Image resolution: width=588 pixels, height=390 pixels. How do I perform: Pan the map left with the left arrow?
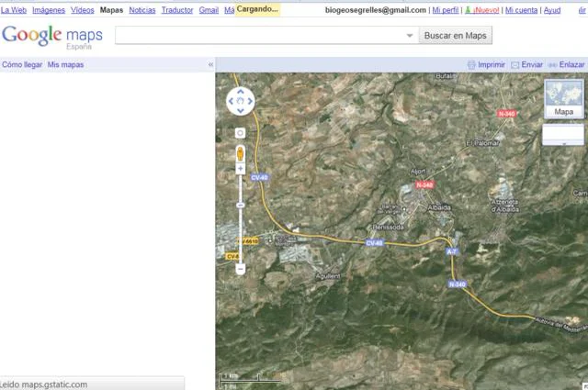pos(231,101)
